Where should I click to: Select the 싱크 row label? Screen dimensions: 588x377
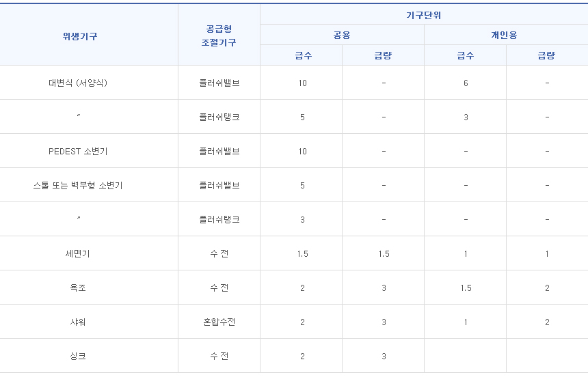tap(78, 357)
